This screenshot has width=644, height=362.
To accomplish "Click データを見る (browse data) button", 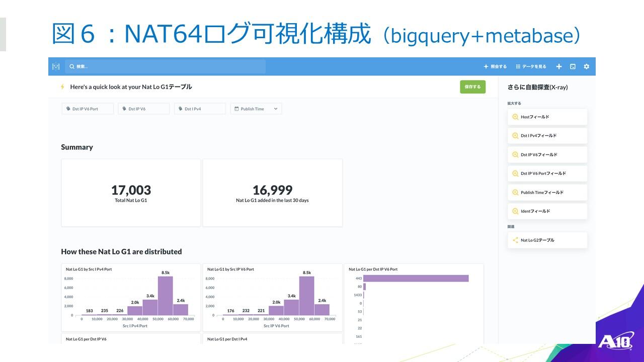I will [531, 66].
